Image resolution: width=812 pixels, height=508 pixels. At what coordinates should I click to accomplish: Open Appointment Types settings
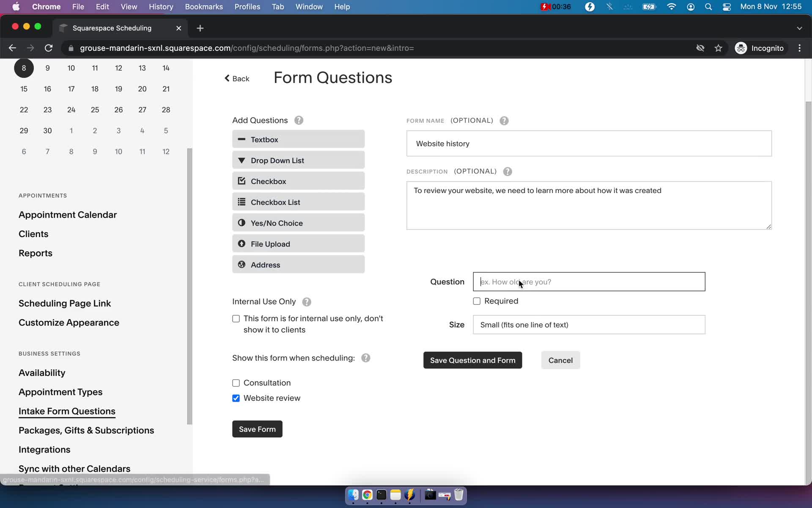tap(60, 392)
